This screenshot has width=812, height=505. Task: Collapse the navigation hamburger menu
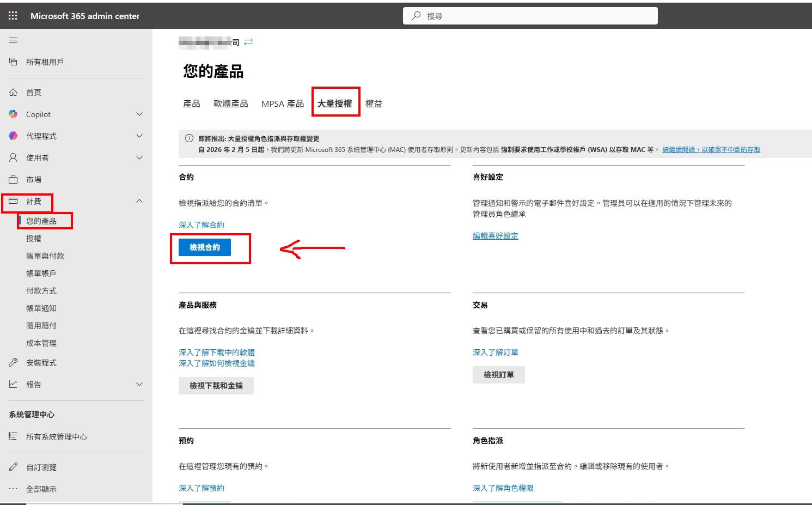pos(13,40)
